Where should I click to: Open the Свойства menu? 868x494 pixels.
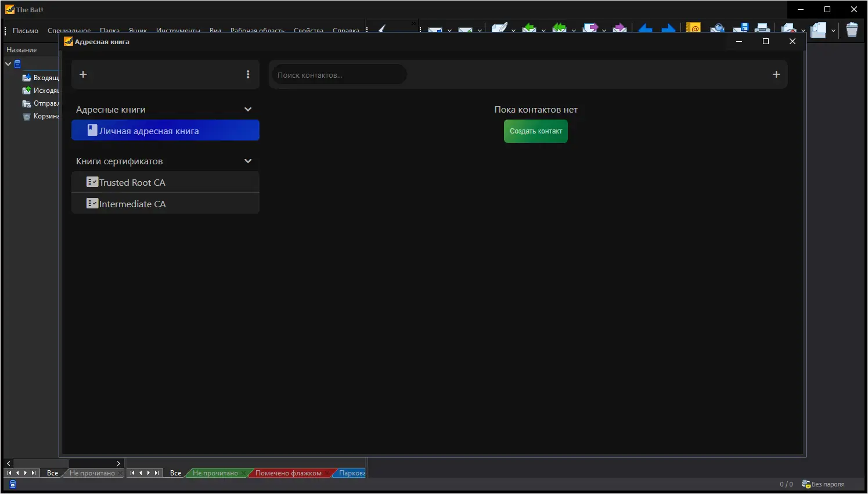pos(308,30)
